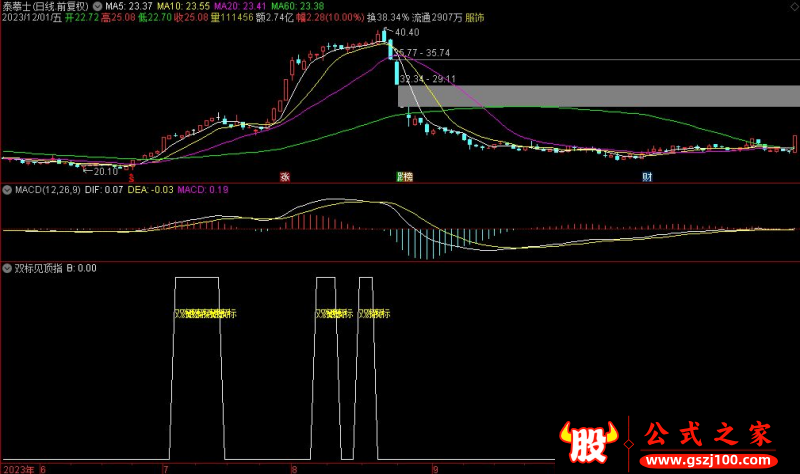This screenshot has height=474, width=800.
Task: Open the MA indicator settings circle icon
Action: click(x=97, y=5)
